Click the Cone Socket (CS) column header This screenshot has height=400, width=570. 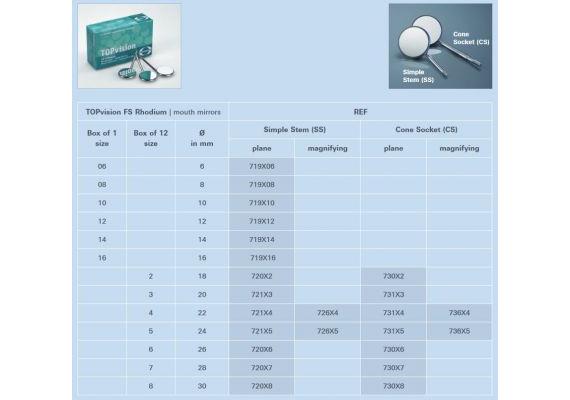click(x=426, y=129)
